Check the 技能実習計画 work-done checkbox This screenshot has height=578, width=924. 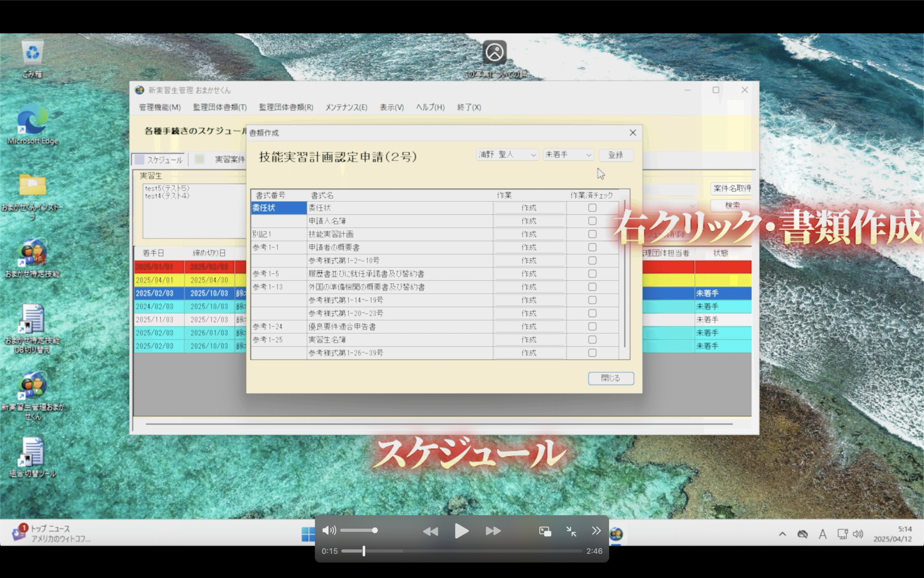click(x=592, y=234)
